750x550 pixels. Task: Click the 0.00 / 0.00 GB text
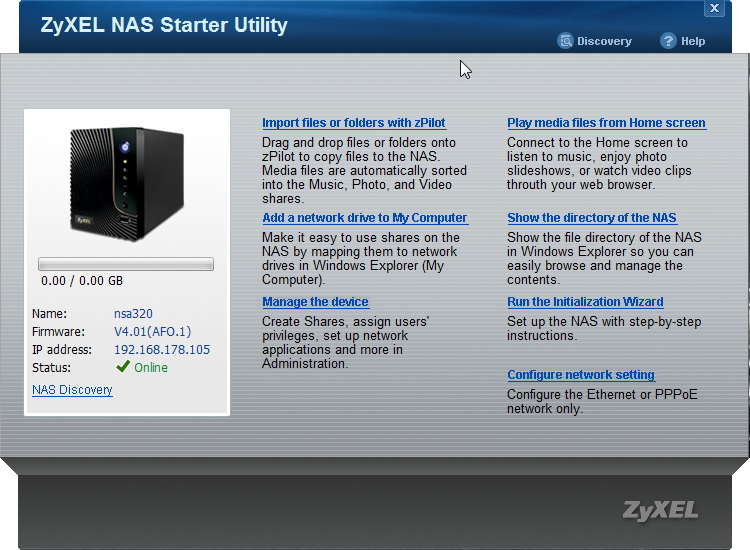82,281
